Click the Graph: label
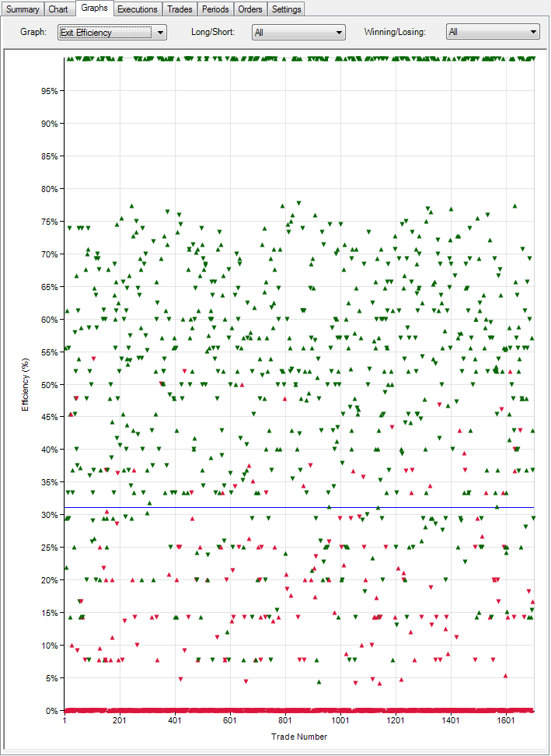Image resolution: width=551 pixels, height=756 pixels. tap(33, 32)
